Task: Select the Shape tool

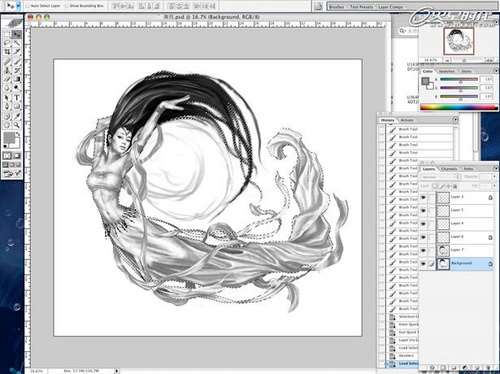Action: coord(17,107)
